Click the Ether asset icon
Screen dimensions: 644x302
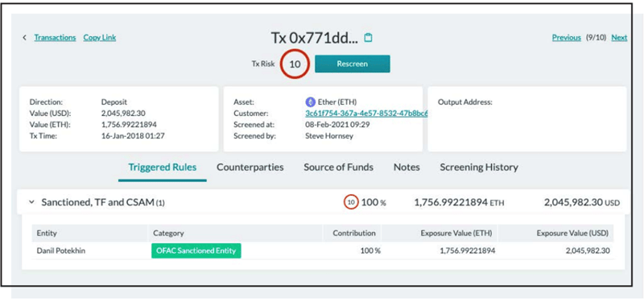(x=310, y=102)
